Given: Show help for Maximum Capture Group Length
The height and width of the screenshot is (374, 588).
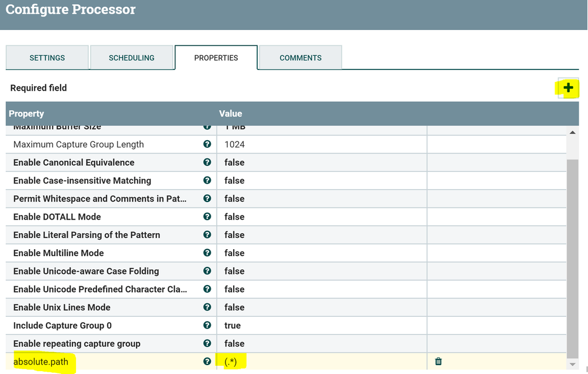Looking at the screenshot, I should (207, 144).
